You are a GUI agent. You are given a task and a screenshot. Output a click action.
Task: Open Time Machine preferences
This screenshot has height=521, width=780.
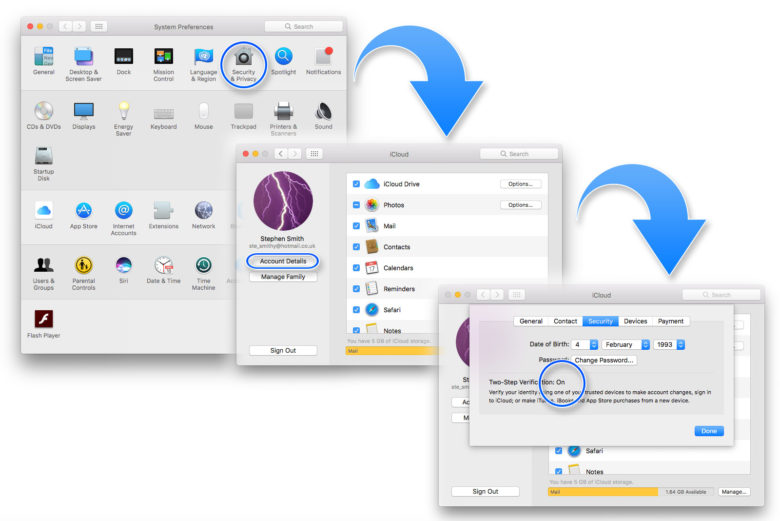coord(203,265)
